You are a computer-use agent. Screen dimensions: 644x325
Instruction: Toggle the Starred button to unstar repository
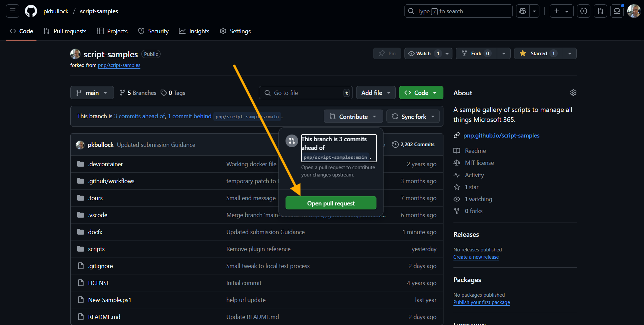pyautogui.click(x=538, y=54)
